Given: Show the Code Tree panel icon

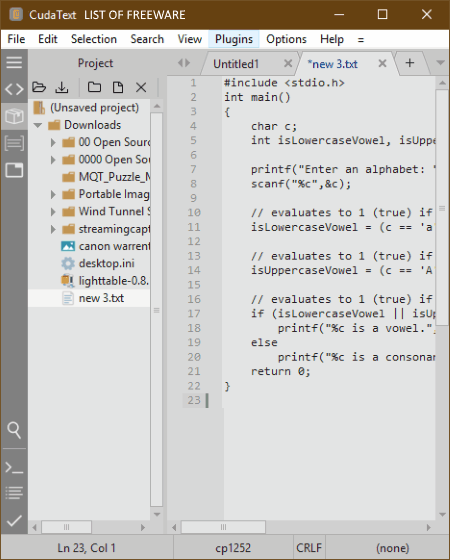Looking at the screenshot, I should 14,89.
